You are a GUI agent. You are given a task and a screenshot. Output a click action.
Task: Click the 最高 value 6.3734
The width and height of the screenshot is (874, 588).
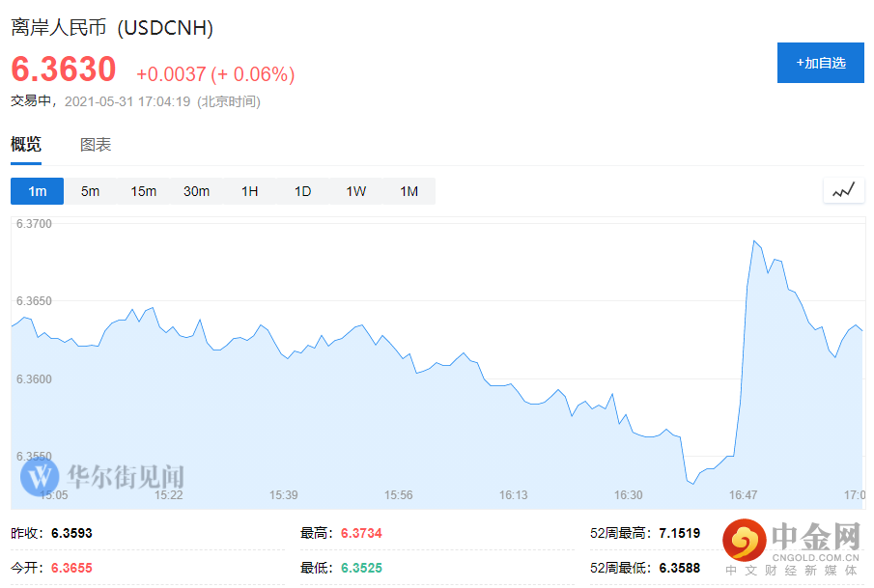click(361, 533)
